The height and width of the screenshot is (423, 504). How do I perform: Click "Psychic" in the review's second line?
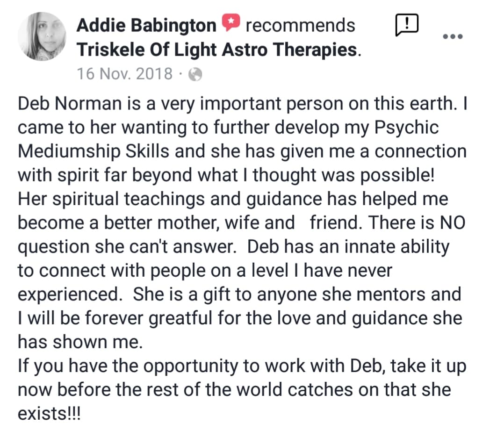(406, 128)
